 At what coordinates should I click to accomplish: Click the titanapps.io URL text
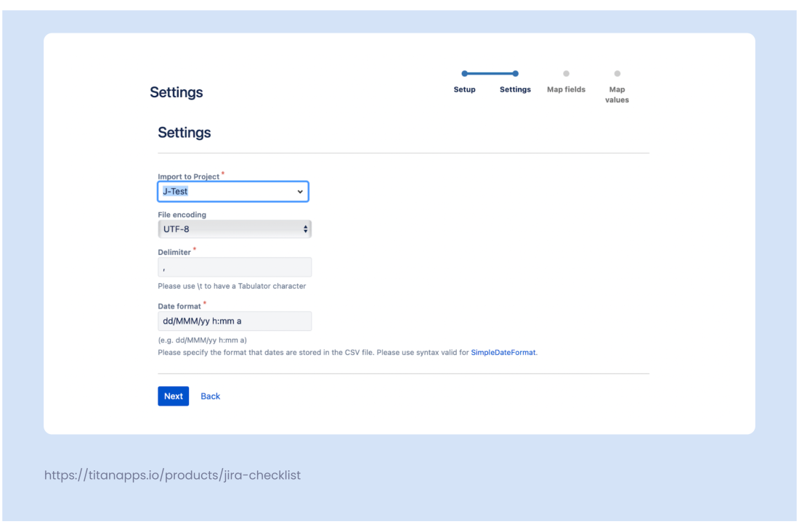[x=172, y=475]
